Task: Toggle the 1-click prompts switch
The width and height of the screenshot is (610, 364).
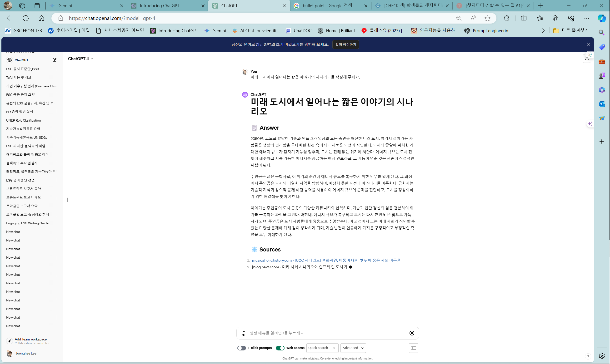Action: (x=241, y=348)
